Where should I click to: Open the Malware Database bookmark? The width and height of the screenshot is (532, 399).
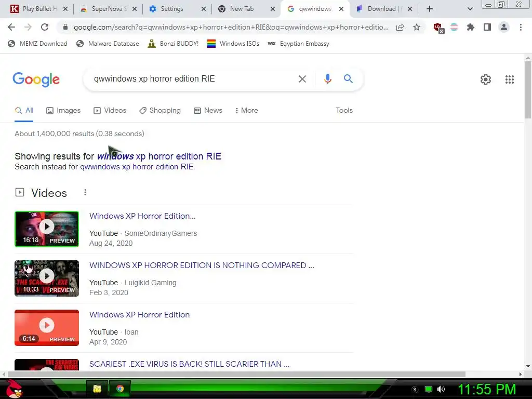point(108,44)
